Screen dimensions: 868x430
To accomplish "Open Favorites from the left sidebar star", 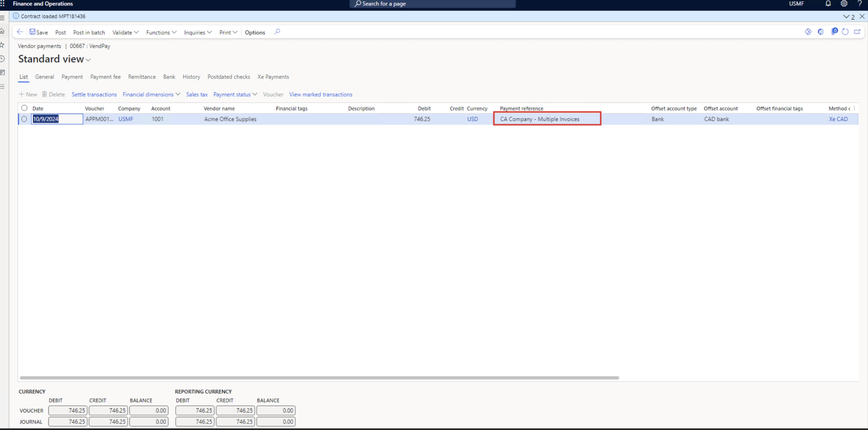I will point(3,45).
